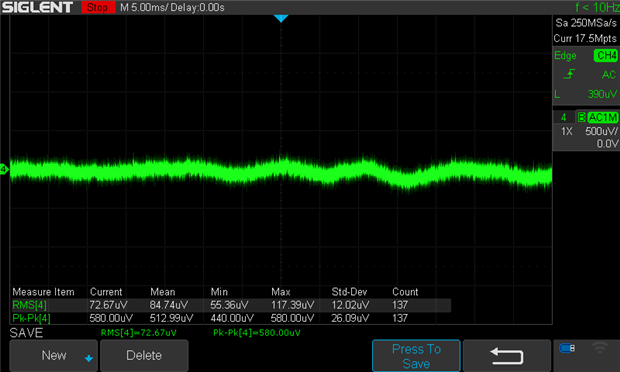Click the bottom RMS[4]=72.67uV readout
Image resolution: width=620 pixels, height=372 pixels.
click(139, 333)
